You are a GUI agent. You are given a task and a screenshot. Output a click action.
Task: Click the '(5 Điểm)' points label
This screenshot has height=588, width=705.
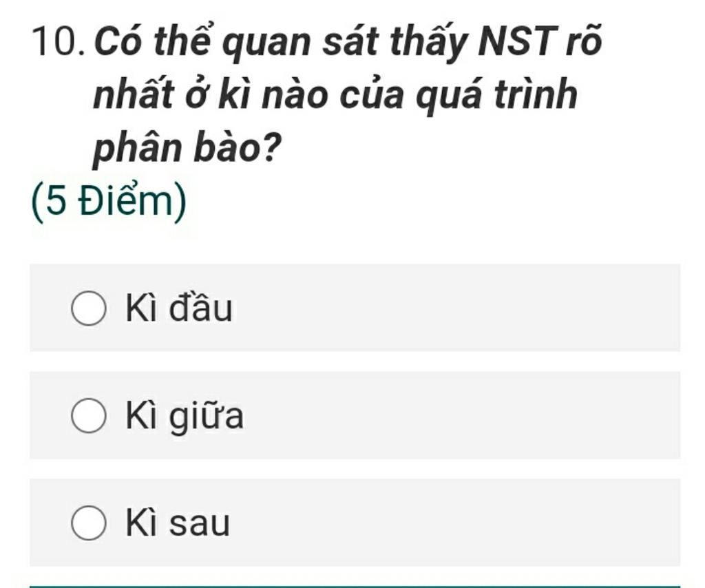pos(109,204)
